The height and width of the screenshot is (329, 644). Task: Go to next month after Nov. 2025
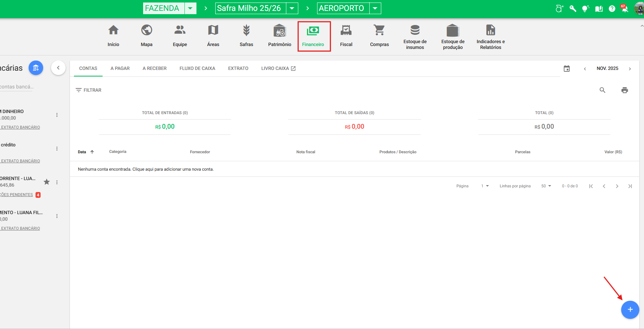[x=630, y=69]
